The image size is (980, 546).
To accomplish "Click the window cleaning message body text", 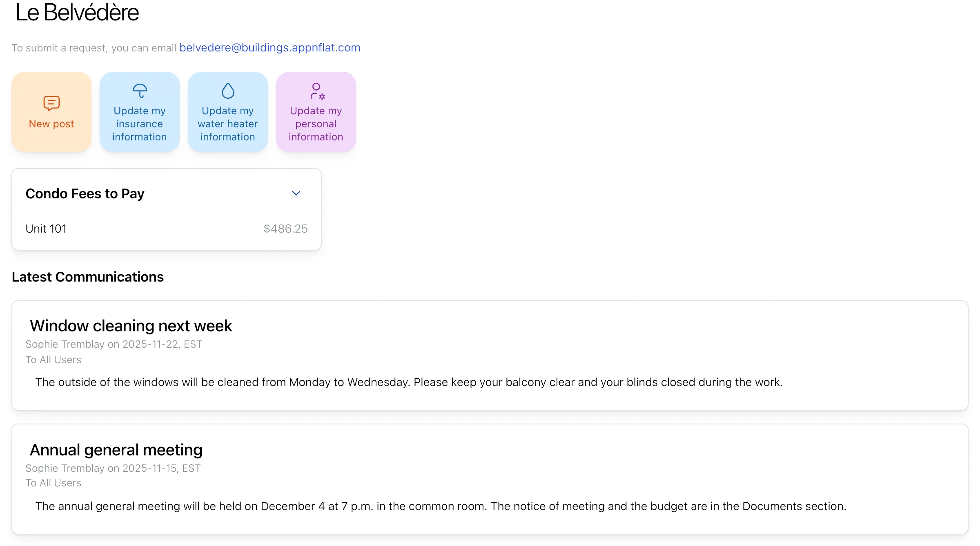I will [x=409, y=382].
